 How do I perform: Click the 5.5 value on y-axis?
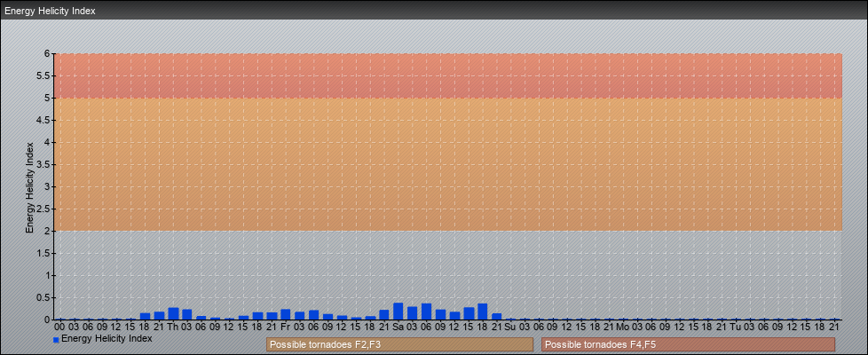click(x=43, y=75)
